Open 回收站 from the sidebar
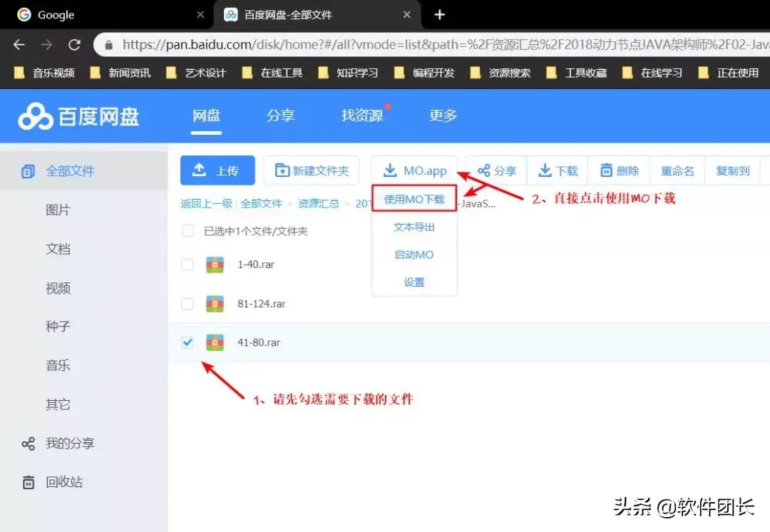The image size is (770, 532). [x=64, y=482]
